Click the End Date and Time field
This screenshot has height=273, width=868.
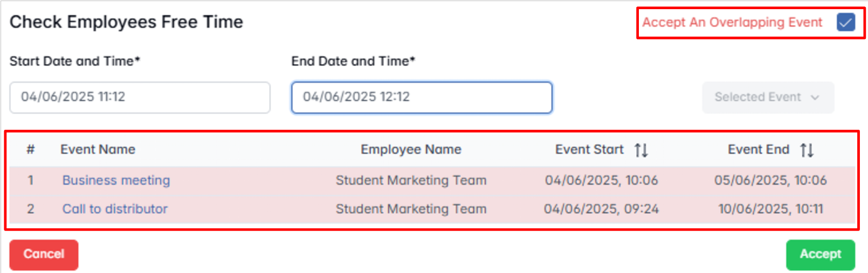point(422,97)
